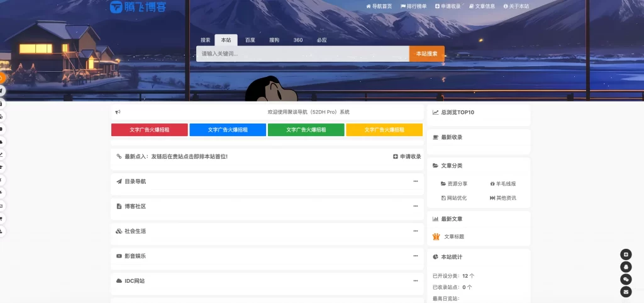The width and height of the screenshot is (644, 303).
Task: Switch search engine to 百度
Action: pos(250,40)
